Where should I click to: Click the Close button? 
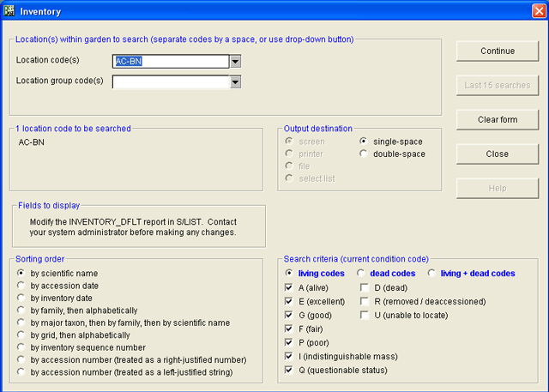point(498,154)
